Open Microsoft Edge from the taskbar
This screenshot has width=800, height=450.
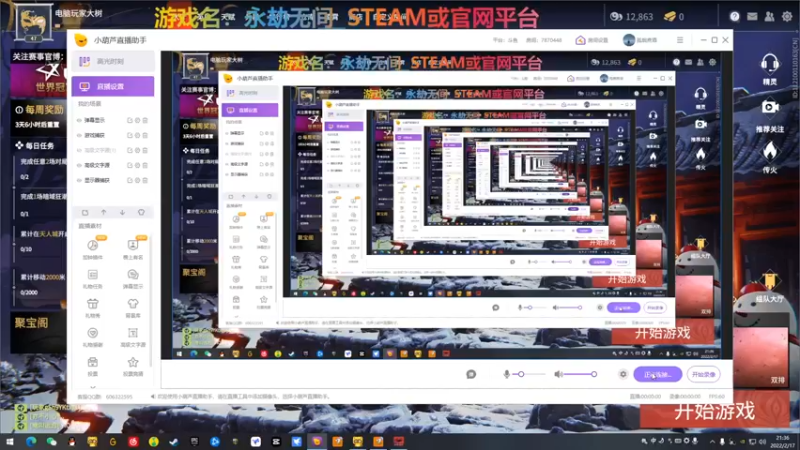[31, 441]
